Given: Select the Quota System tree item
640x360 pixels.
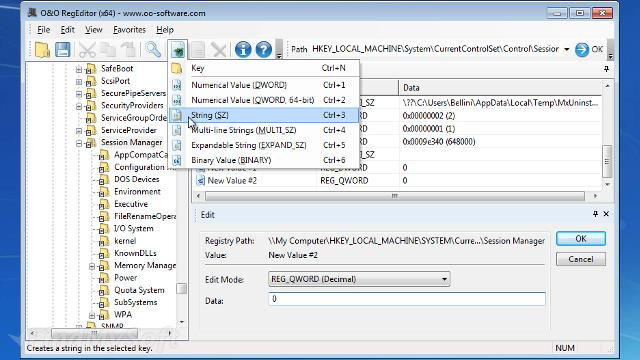Looking at the screenshot, I should pos(139,290).
